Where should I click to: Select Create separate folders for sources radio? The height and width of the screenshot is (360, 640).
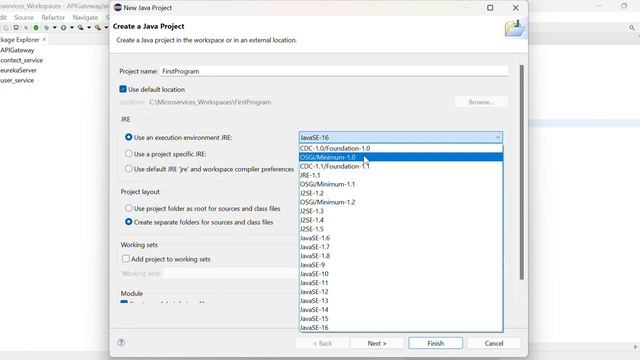(x=129, y=222)
